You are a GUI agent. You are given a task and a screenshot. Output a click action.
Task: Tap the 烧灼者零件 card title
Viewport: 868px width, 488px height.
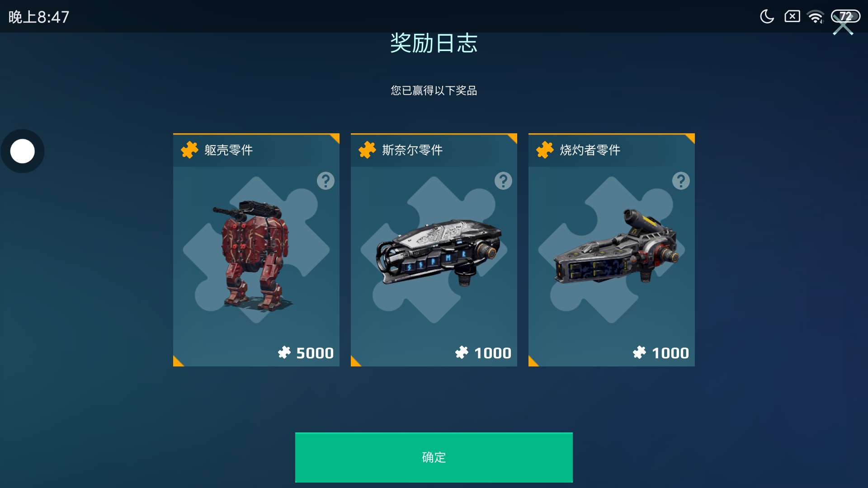590,150
